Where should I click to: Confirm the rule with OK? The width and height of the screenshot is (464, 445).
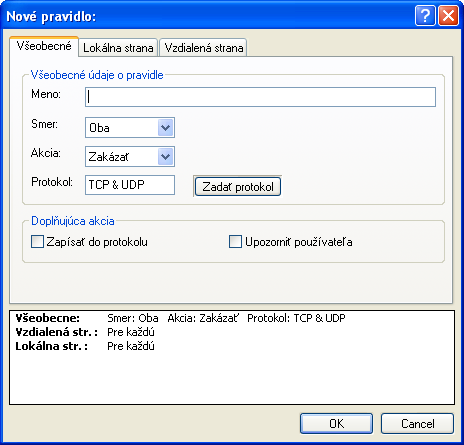click(x=336, y=424)
